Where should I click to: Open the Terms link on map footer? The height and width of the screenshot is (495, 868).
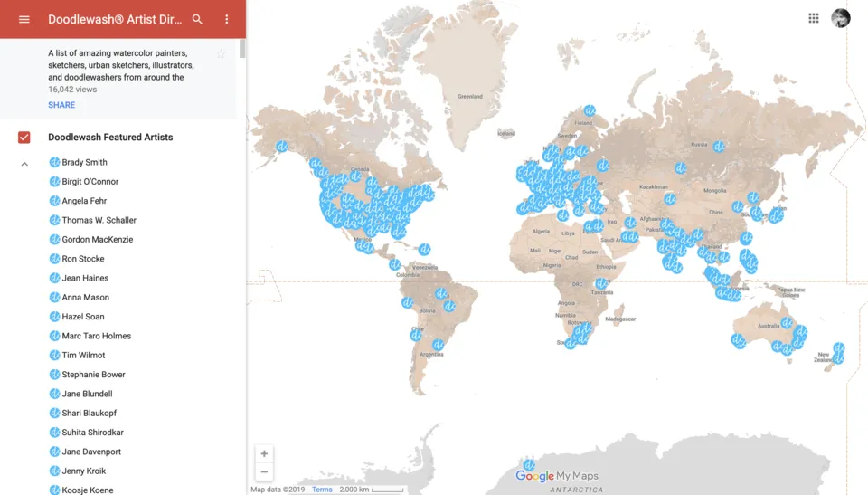tap(322, 490)
